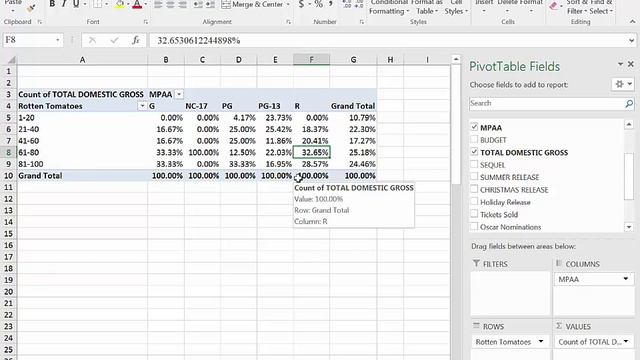
Task: Open Conditional Formatting menu
Action: 389,8
